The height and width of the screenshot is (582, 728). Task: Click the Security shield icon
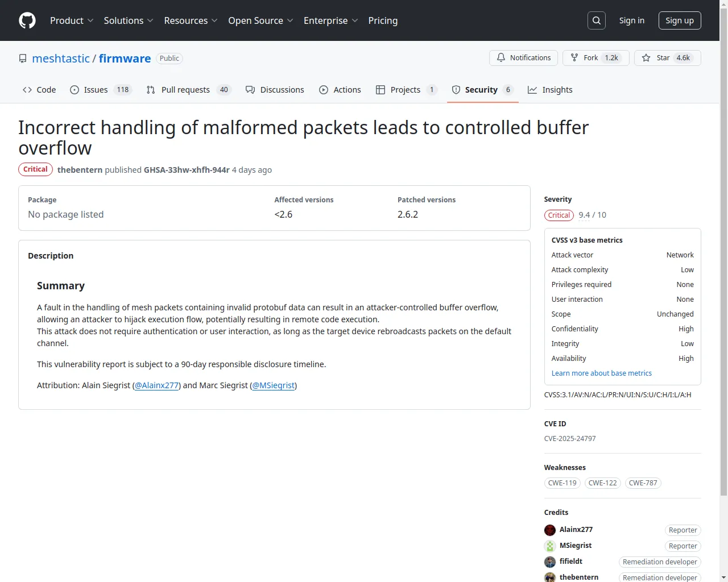click(456, 90)
